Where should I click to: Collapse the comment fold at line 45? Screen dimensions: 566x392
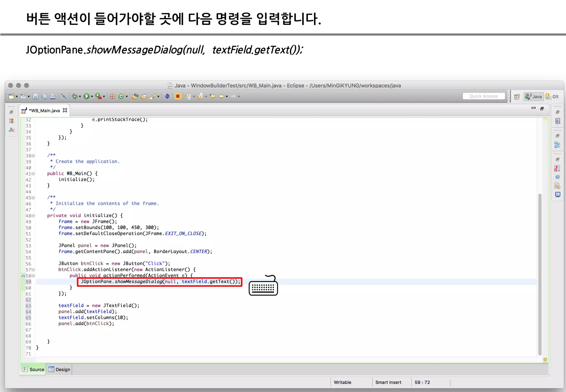coord(33,198)
